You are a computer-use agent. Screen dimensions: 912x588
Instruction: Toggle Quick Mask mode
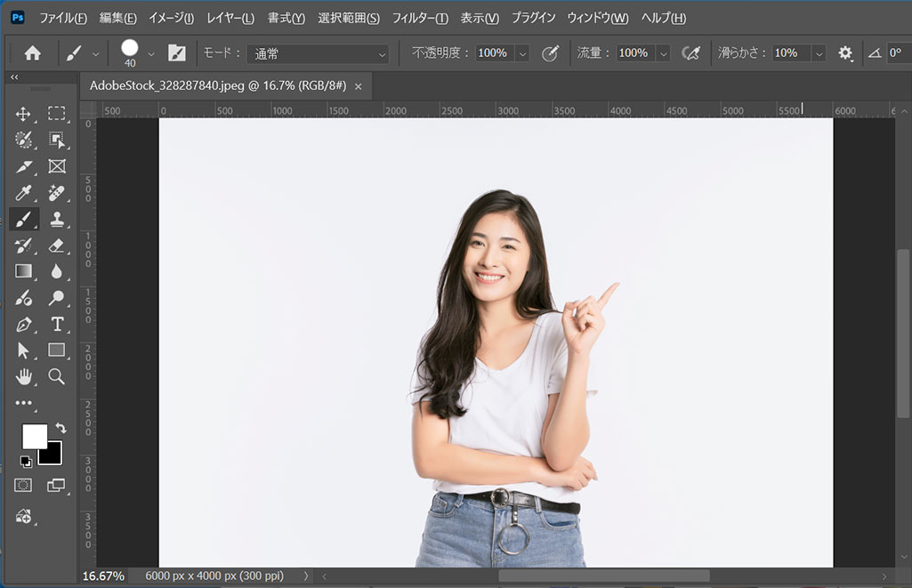[x=24, y=485]
